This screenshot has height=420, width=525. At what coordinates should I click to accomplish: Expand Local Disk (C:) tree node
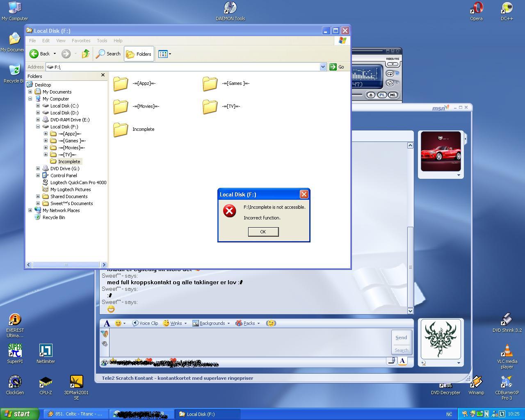38,106
